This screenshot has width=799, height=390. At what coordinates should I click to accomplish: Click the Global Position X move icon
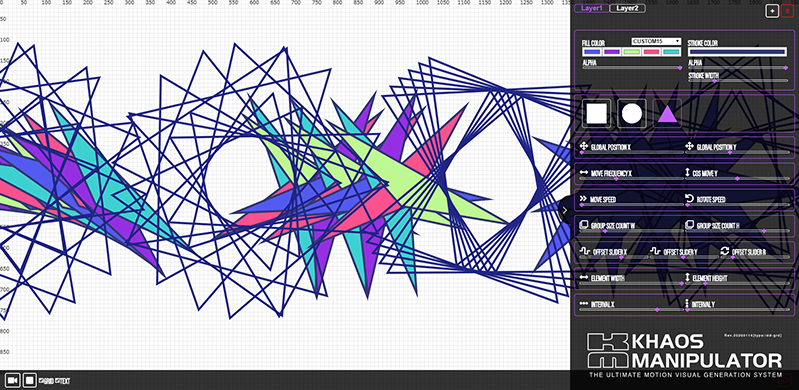583,146
